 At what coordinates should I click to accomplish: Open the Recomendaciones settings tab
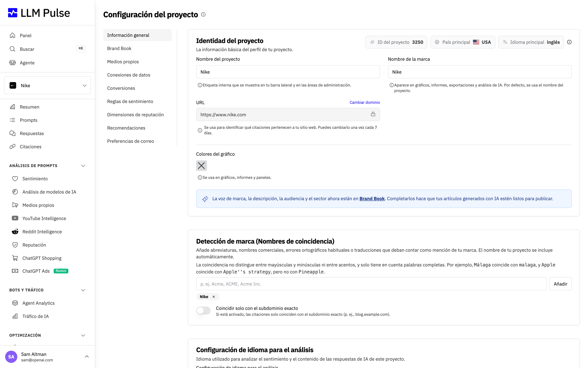click(x=137, y=128)
